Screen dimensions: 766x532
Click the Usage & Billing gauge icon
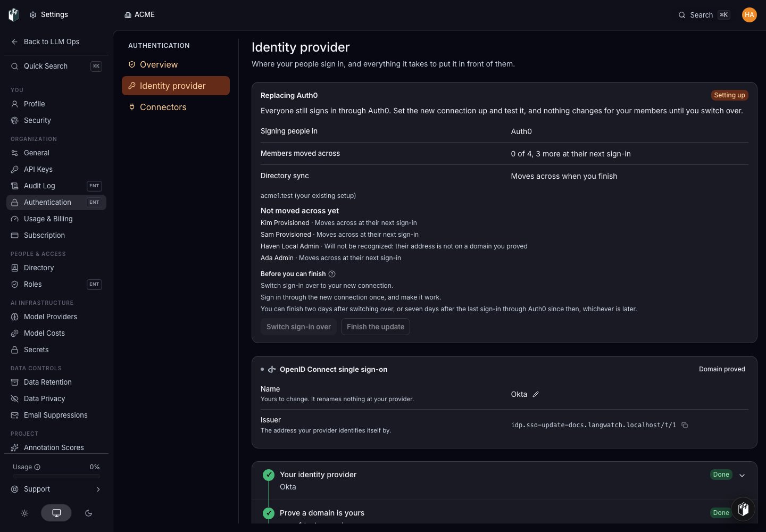tap(15, 219)
